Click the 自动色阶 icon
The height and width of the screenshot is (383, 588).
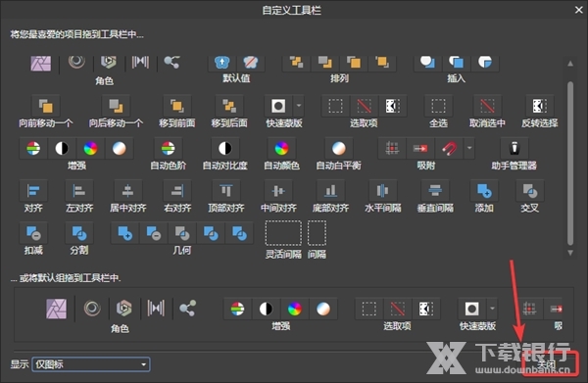point(168,149)
